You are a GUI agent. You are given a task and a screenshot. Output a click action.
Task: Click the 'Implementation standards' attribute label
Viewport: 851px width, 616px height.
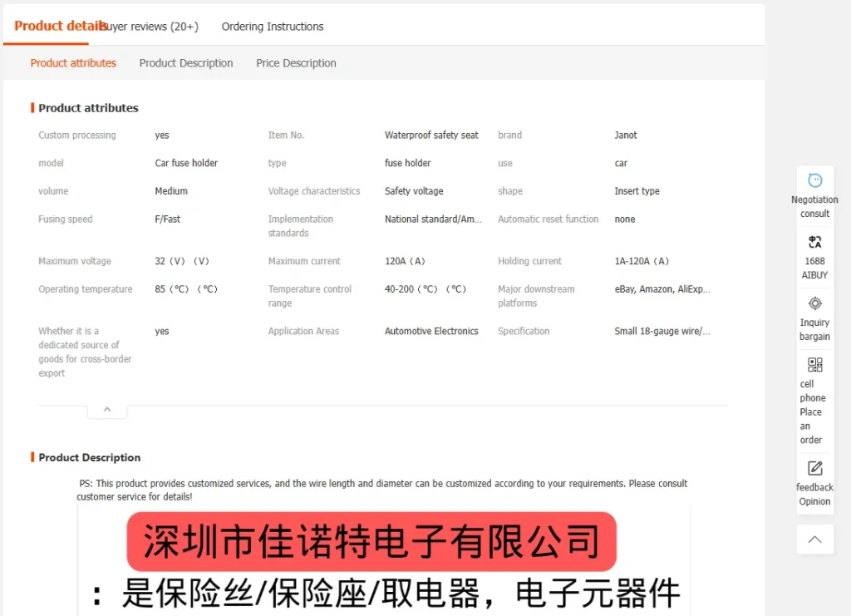(x=301, y=226)
